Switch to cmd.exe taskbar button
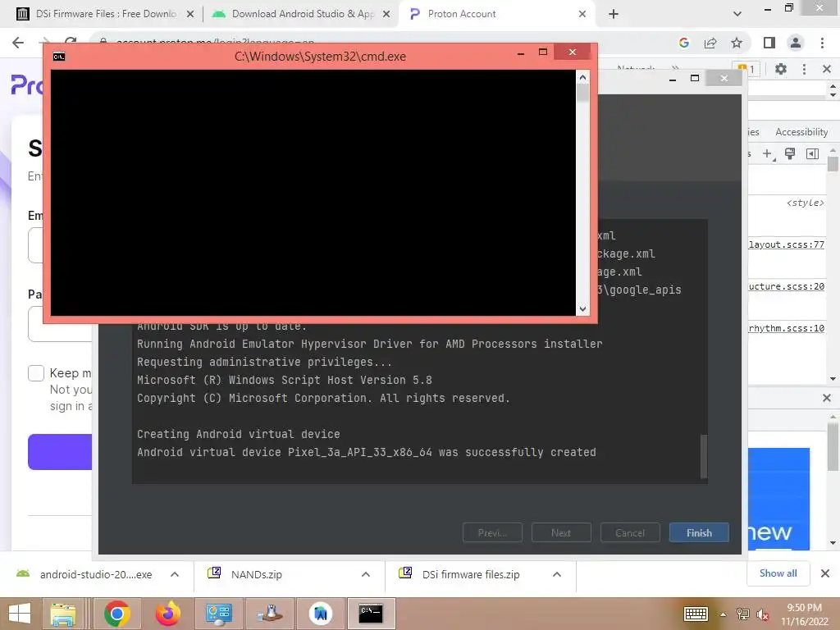 pyautogui.click(x=371, y=614)
